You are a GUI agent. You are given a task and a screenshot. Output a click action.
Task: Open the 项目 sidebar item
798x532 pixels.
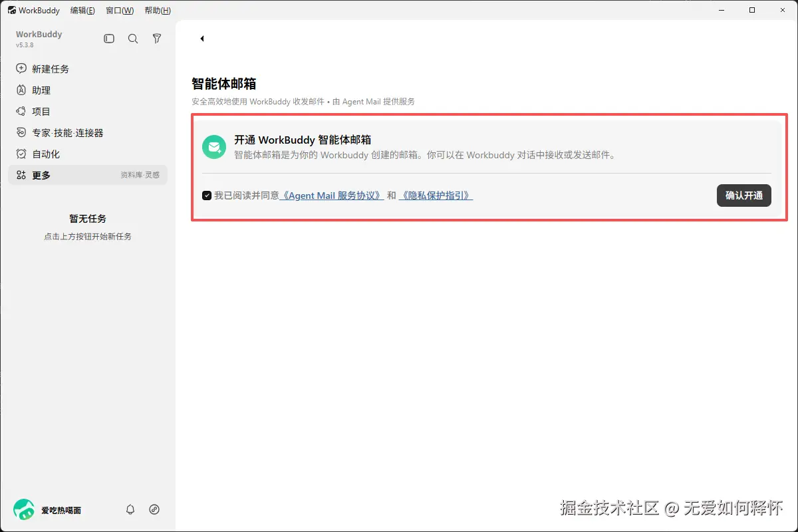click(88, 112)
